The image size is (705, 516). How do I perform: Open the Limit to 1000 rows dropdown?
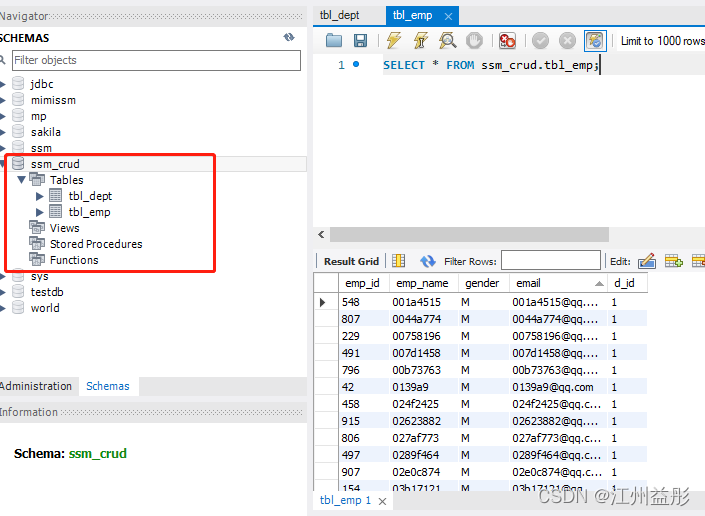(x=662, y=41)
